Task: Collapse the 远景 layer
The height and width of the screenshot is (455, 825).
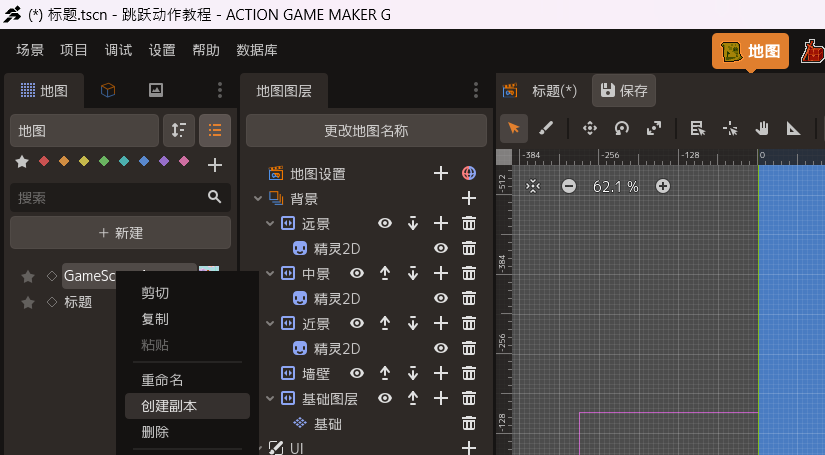Action: (270, 224)
